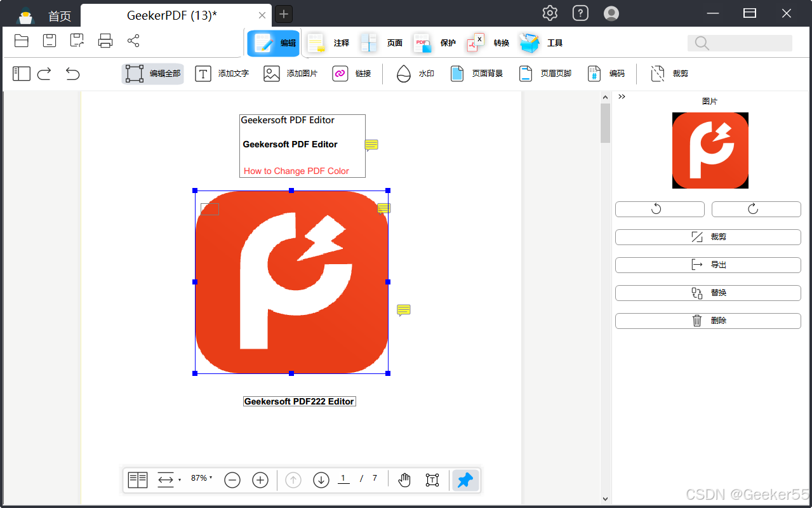This screenshot has width=812, height=508.
Task: Click the 'Geekersoft PDF222 Editor' text
Action: [299, 401]
